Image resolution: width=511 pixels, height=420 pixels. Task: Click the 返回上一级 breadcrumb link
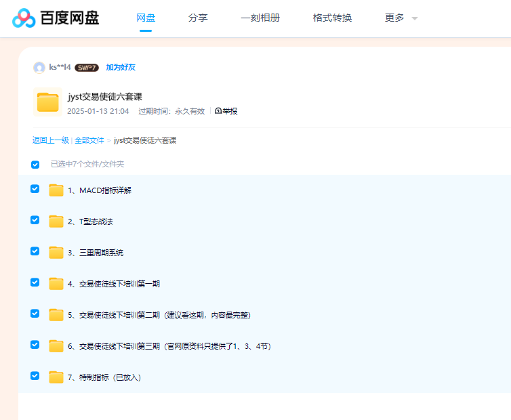pos(51,140)
